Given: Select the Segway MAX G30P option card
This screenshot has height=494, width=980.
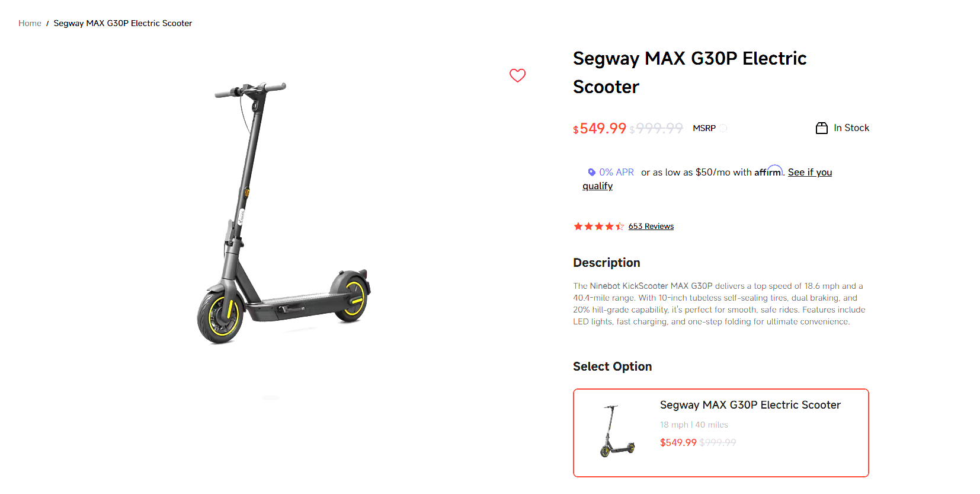Looking at the screenshot, I should tap(720, 432).
